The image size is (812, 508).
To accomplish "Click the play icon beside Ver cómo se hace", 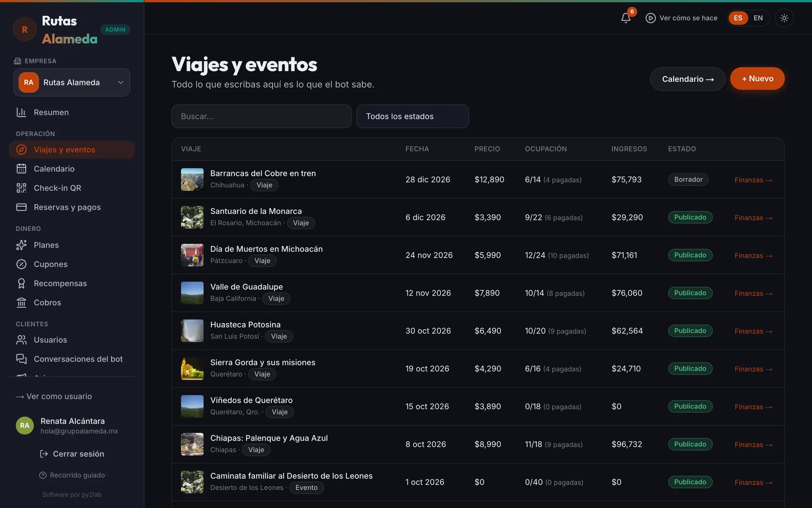I will 650,18.
